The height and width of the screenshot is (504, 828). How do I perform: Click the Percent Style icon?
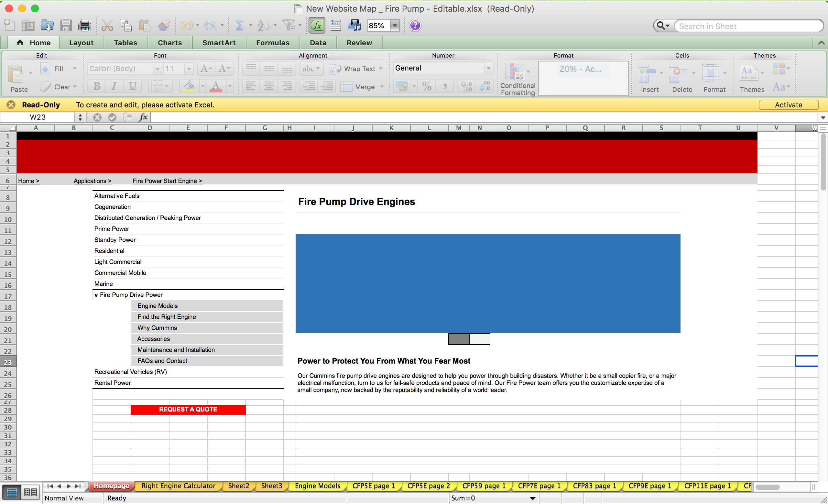427,86
